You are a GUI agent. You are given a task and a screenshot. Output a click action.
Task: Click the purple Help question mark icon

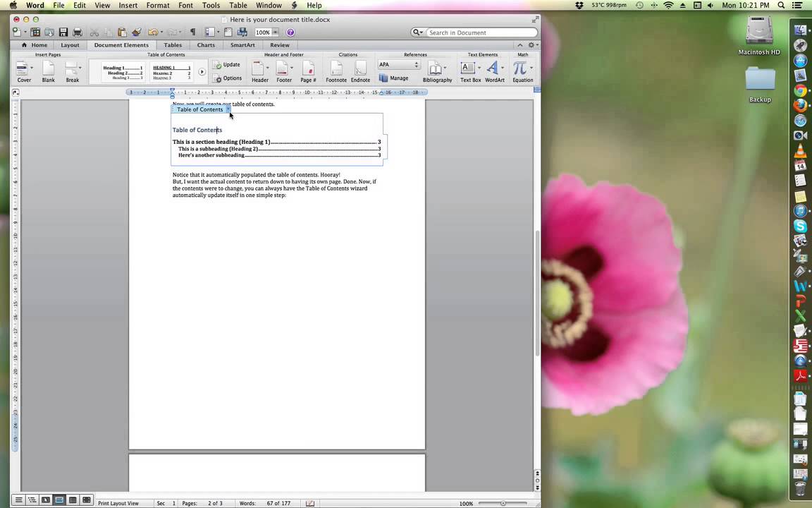point(290,32)
